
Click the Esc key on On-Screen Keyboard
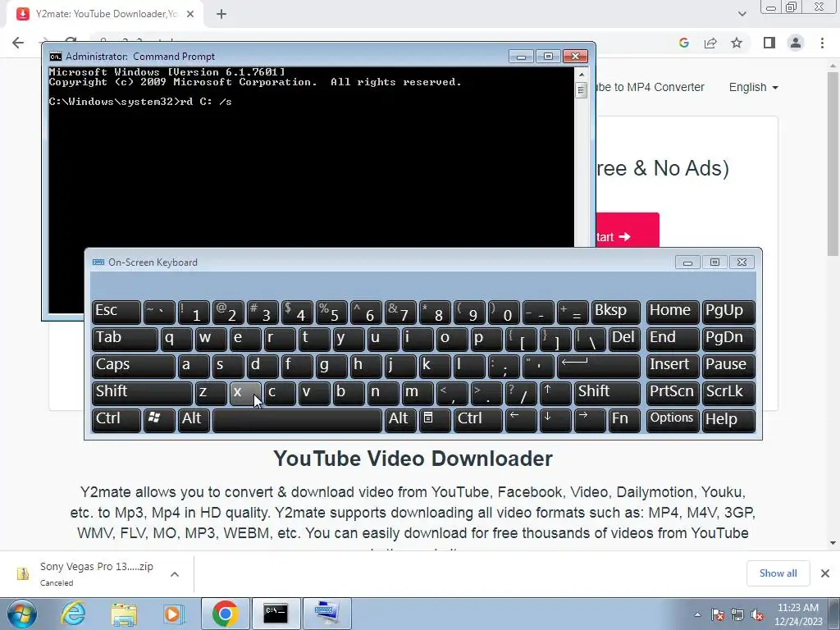click(x=116, y=312)
